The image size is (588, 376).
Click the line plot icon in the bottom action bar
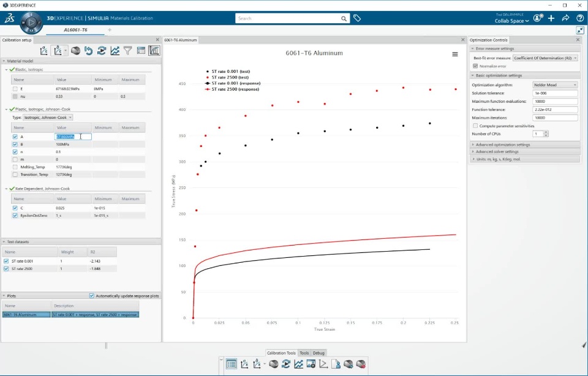coord(298,364)
